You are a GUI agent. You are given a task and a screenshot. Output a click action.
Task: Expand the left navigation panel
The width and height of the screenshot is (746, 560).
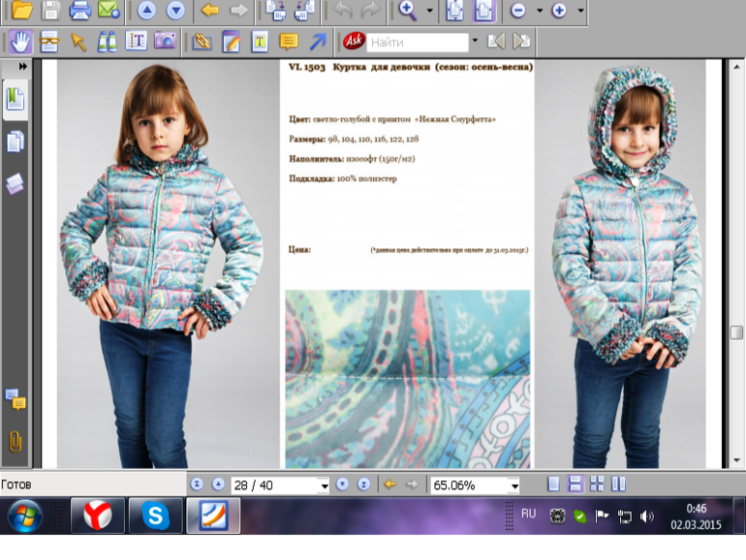coord(22,65)
